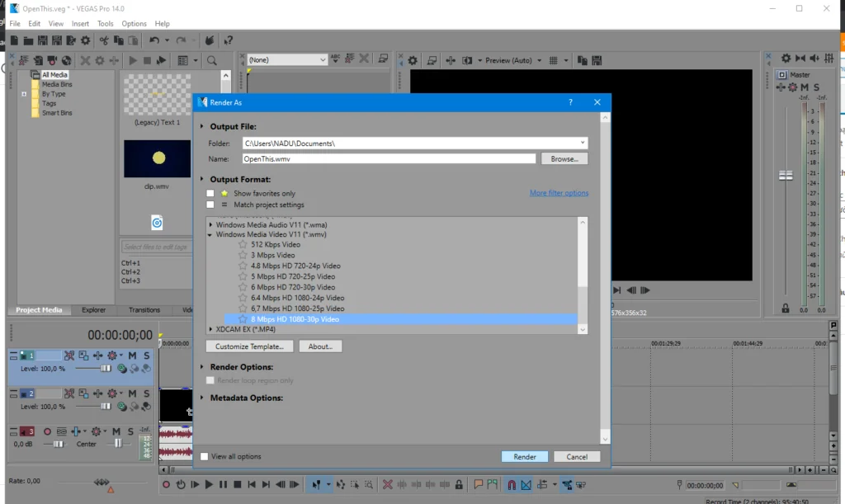Click the Project Media views list icon
Viewport: 845px width, 504px height.
pyautogui.click(x=183, y=60)
